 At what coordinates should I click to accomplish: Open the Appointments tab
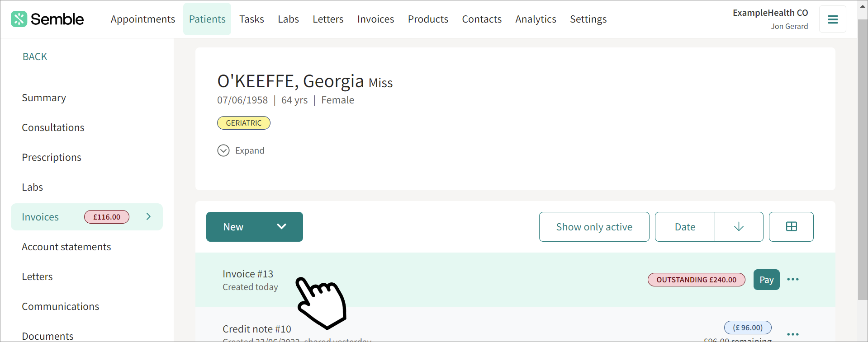142,19
